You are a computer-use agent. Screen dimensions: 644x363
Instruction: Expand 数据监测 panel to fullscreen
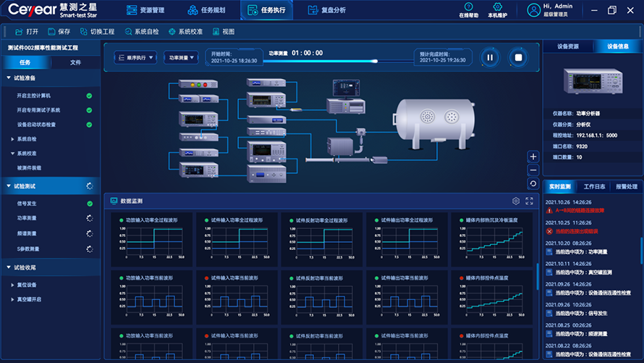pos(529,201)
